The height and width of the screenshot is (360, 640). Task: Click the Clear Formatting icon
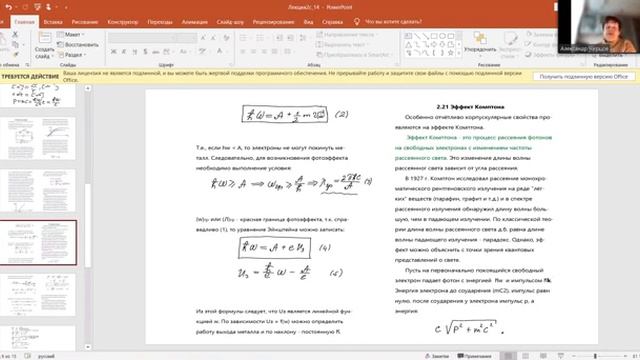point(227,38)
